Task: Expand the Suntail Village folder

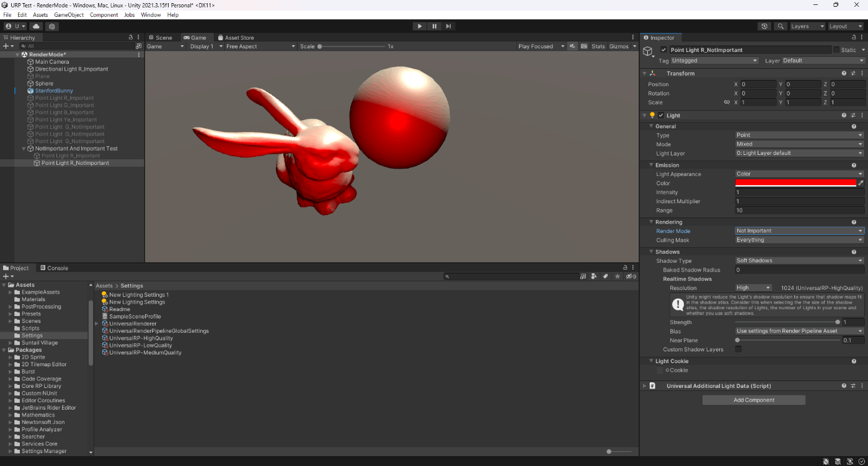Action: tap(10, 343)
